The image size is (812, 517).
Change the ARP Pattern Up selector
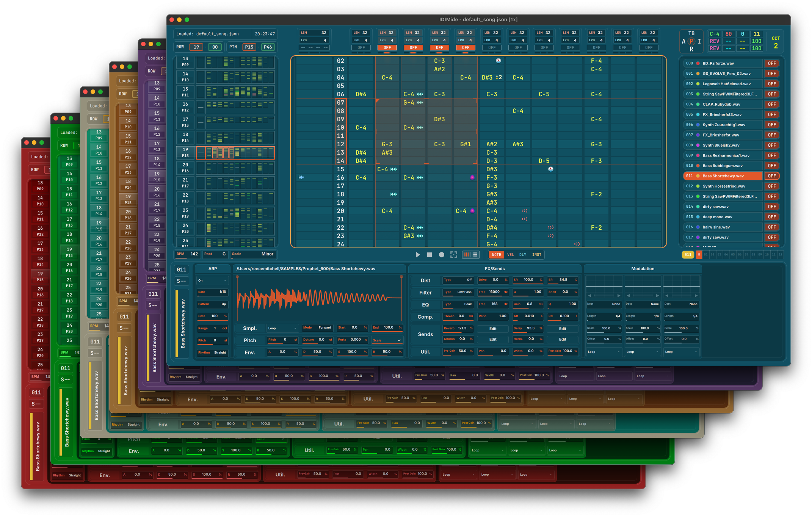(212, 304)
